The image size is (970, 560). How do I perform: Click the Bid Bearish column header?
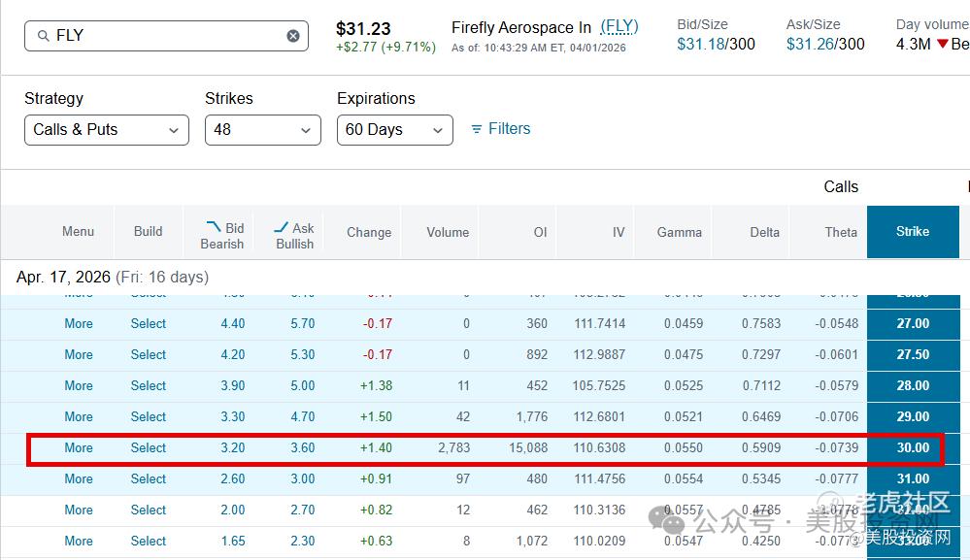[x=222, y=235]
